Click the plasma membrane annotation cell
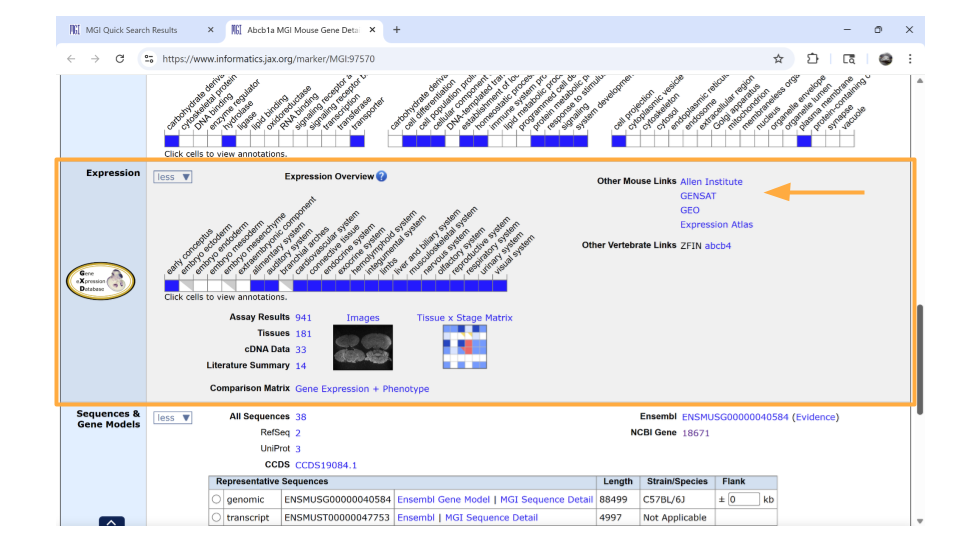Viewport: 960px width, 540px height. pos(804,141)
